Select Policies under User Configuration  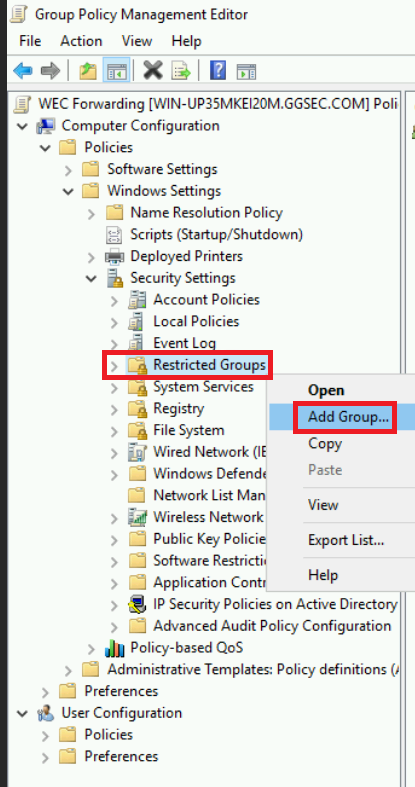click(x=108, y=735)
